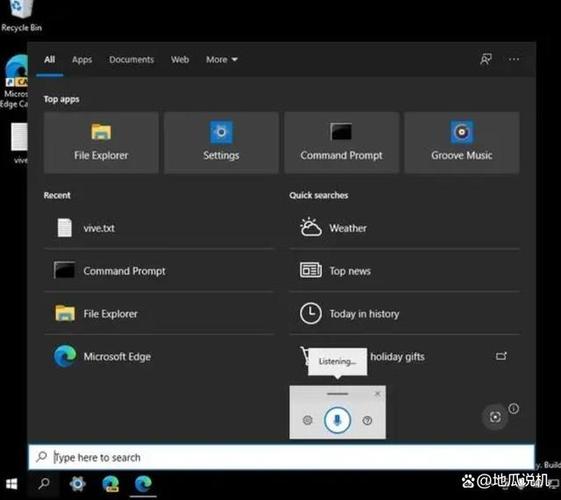Open the Settings tile in Top apps

pyautogui.click(x=221, y=143)
